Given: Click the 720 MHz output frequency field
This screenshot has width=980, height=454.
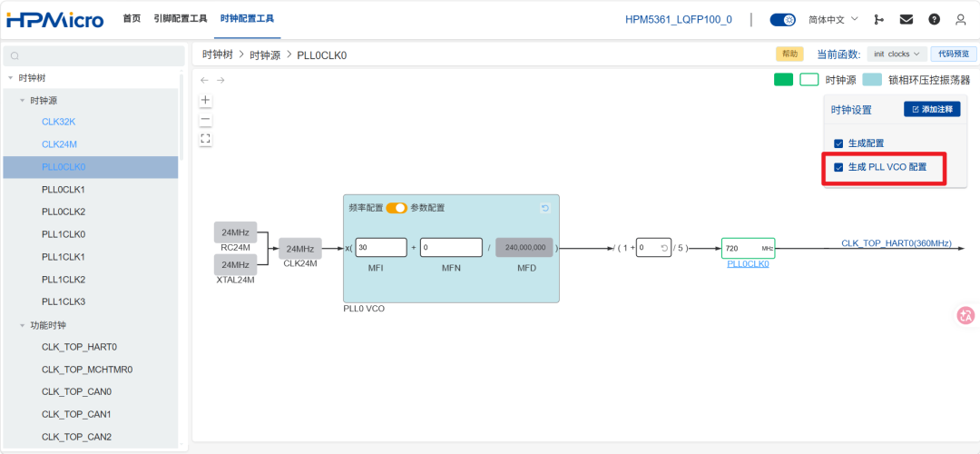Looking at the screenshot, I should [x=748, y=248].
